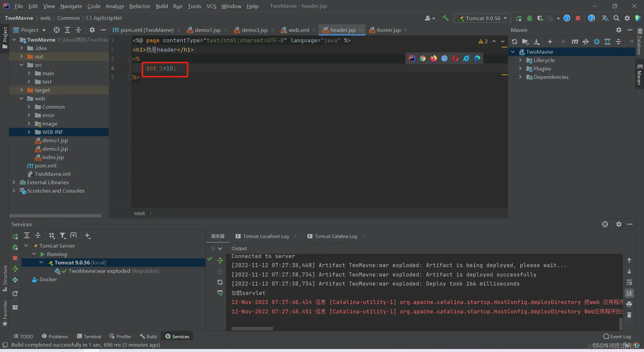Preview header.jsp in Safari browser

[444, 58]
